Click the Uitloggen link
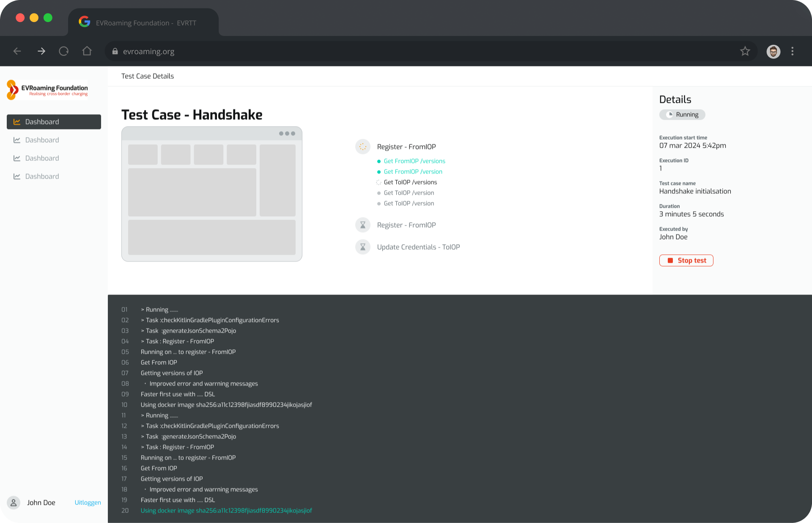 point(88,503)
